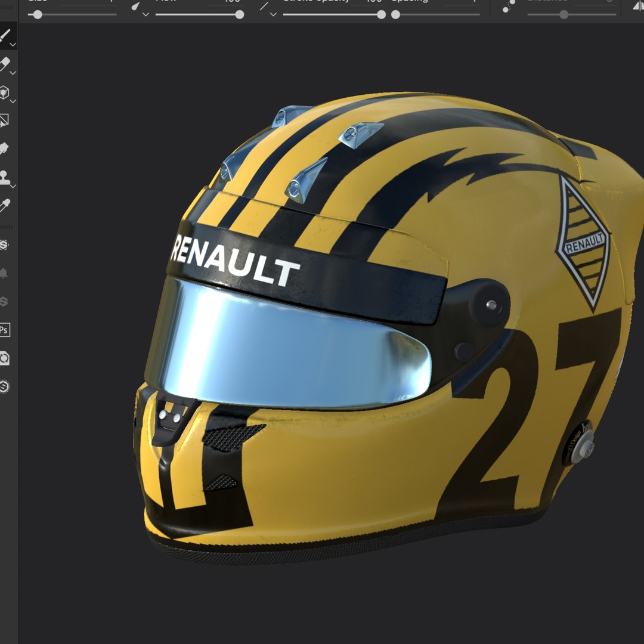Image resolution: width=644 pixels, height=644 pixels.
Task: Click the Substance Source icon in sidebar
Action: coord(4,245)
